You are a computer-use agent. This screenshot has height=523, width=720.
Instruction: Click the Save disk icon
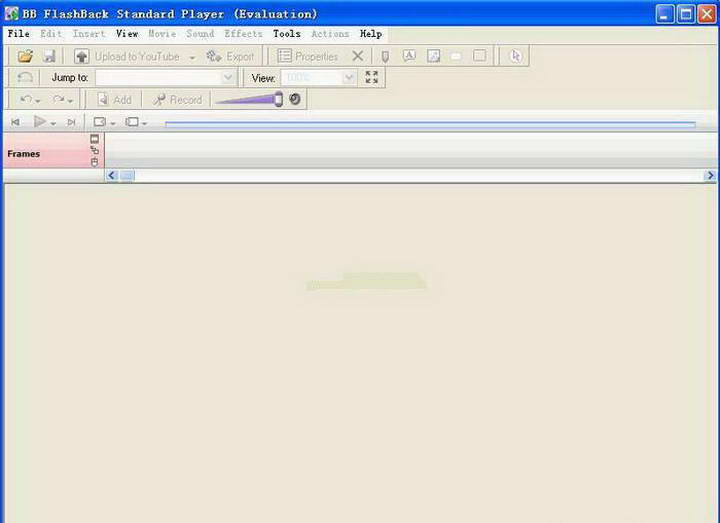click(49, 56)
